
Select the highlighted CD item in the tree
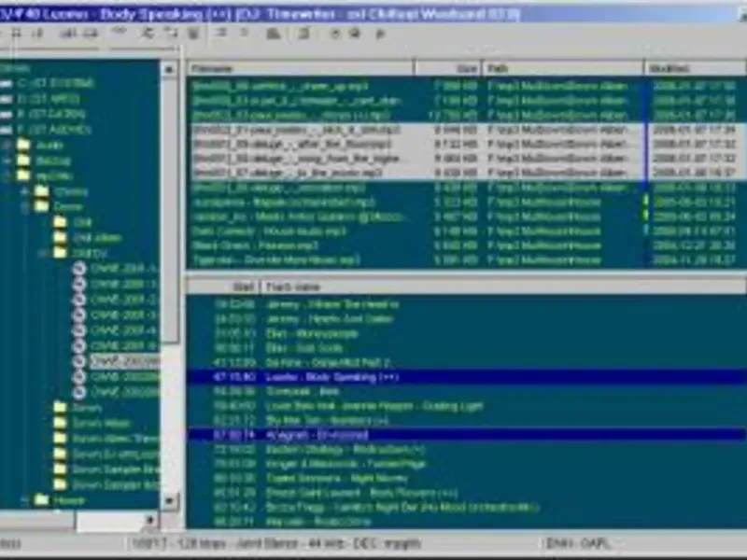pos(125,361)
